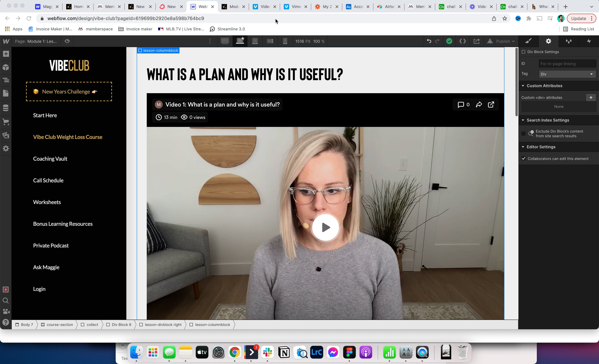Open the CMS Collections panel
The width and height of the screenshot is (599, 364).
tap(6, 108)
